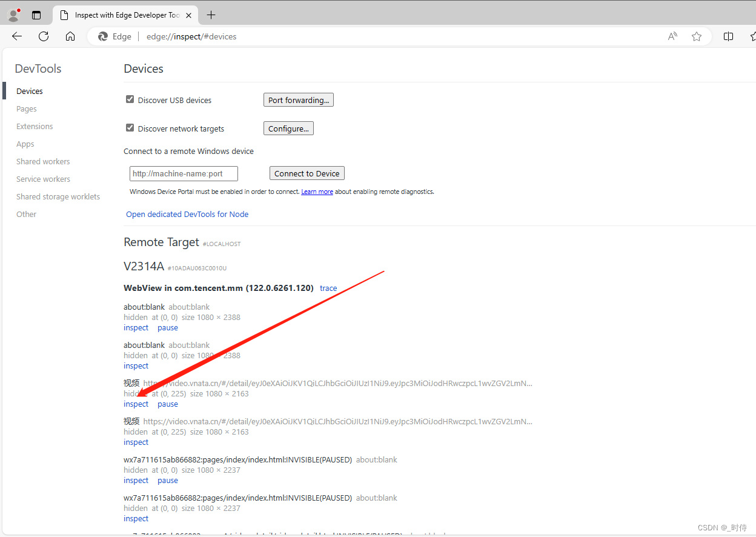
Task: Click the Port forwarding button
Action: pyautogui.click(x=299, y=100)
